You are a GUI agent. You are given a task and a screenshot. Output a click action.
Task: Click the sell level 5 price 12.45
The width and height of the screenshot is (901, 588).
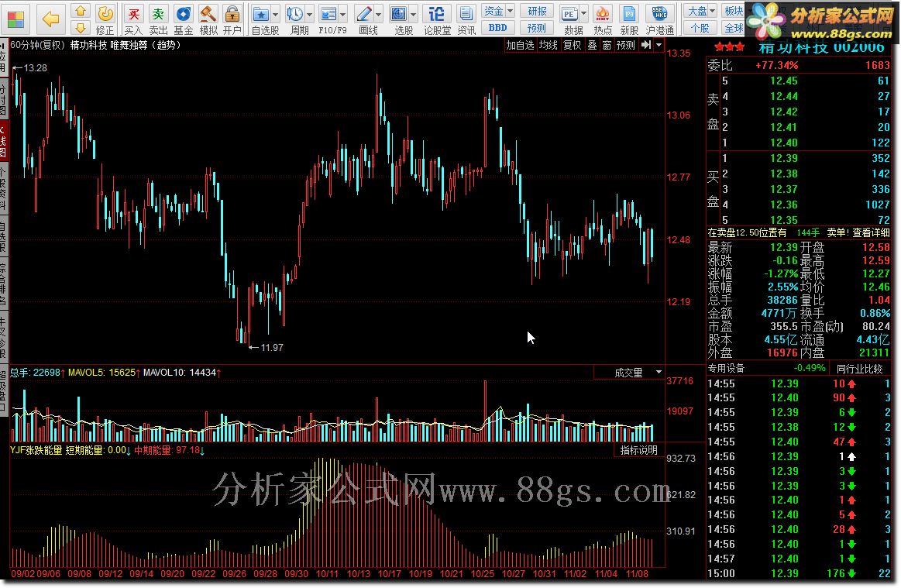784,81
